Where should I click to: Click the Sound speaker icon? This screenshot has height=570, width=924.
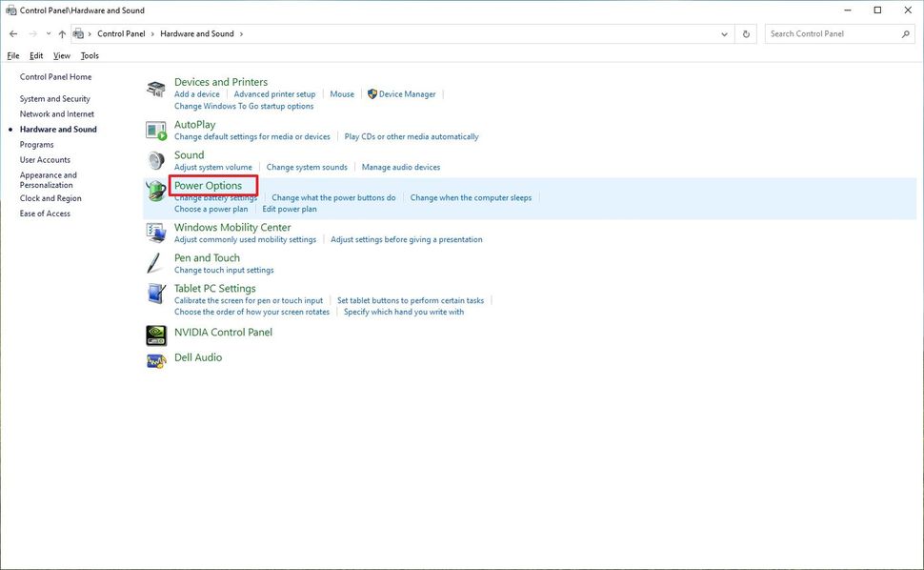(155, 159)
